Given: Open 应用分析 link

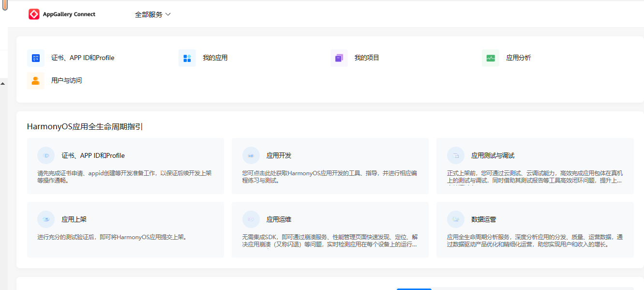Looking at the screenshot, I should tap(518, 58).
